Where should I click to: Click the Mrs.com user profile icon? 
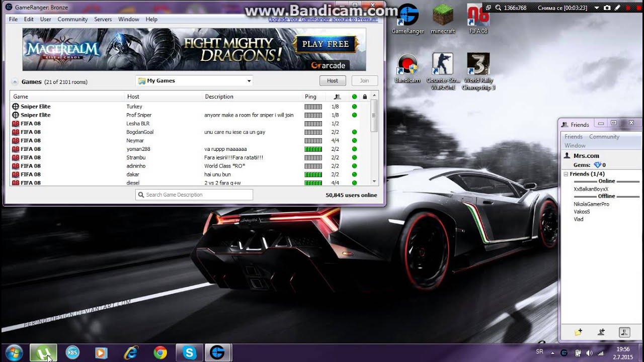(567, 156)
